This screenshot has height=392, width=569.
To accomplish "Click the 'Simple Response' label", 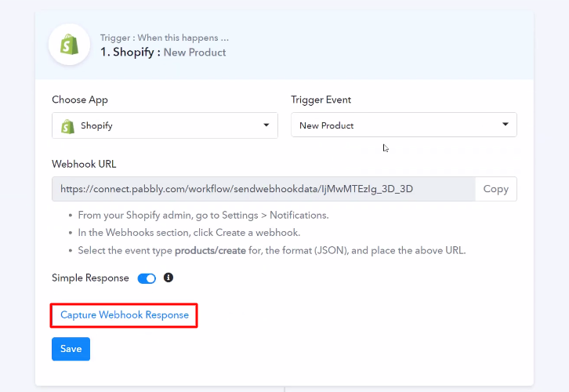I will 90,278.
